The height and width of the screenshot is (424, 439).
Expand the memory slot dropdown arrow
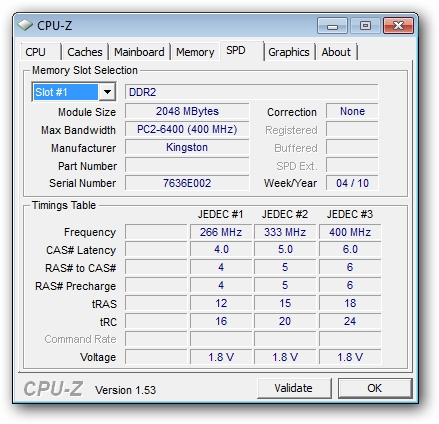click(107, 92)
